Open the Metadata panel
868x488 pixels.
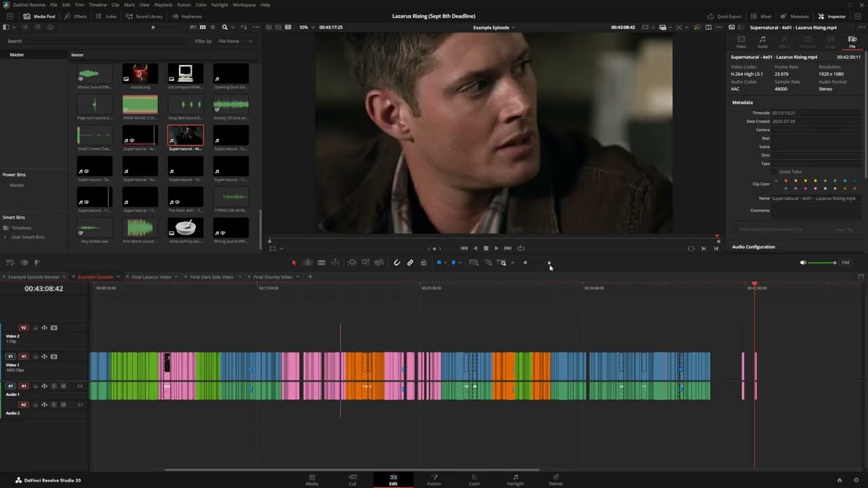point(795,16)
